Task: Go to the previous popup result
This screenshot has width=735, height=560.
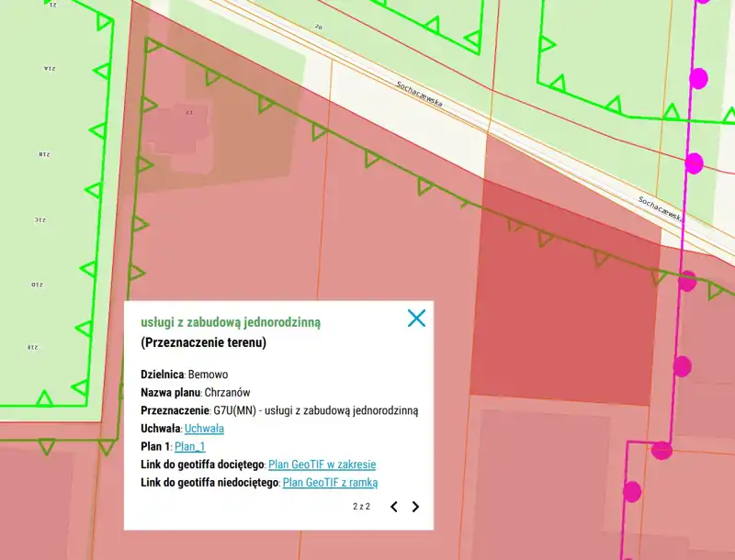Action: click(394, 507)
